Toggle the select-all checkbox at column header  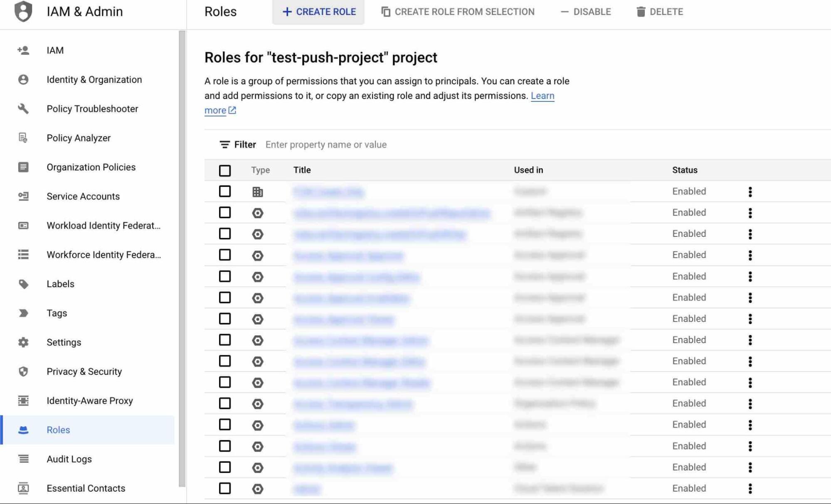(x=224, y=170)
